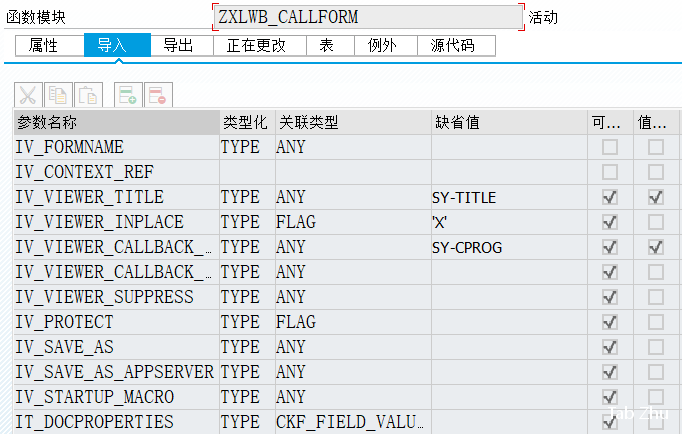
Task: Select the IV_VIEWER_INPLACE parameter cell
Action: pyautogui.click(x=117, y=222)
